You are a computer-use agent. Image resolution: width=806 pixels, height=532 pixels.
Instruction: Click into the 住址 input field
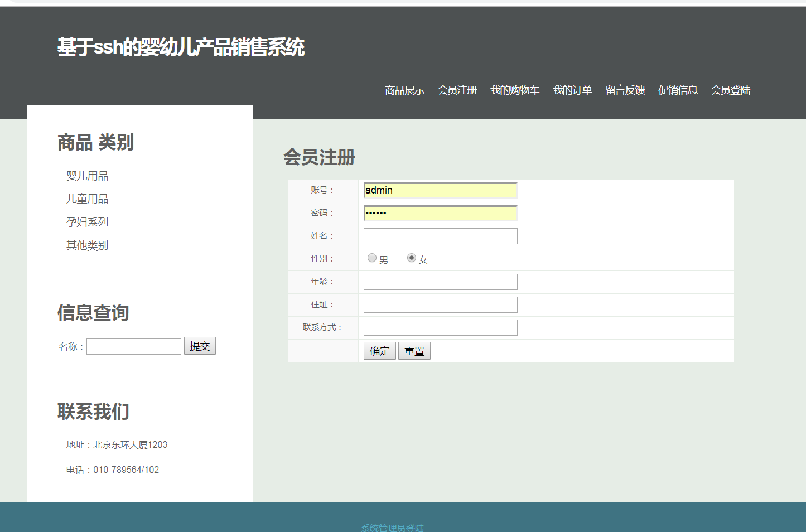441,304
